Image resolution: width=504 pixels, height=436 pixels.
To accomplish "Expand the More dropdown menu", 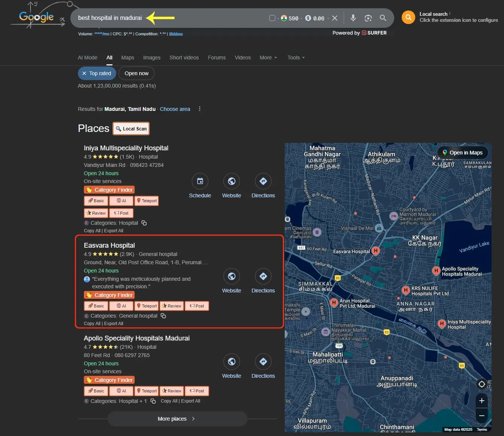I will [x=268, y=58].
